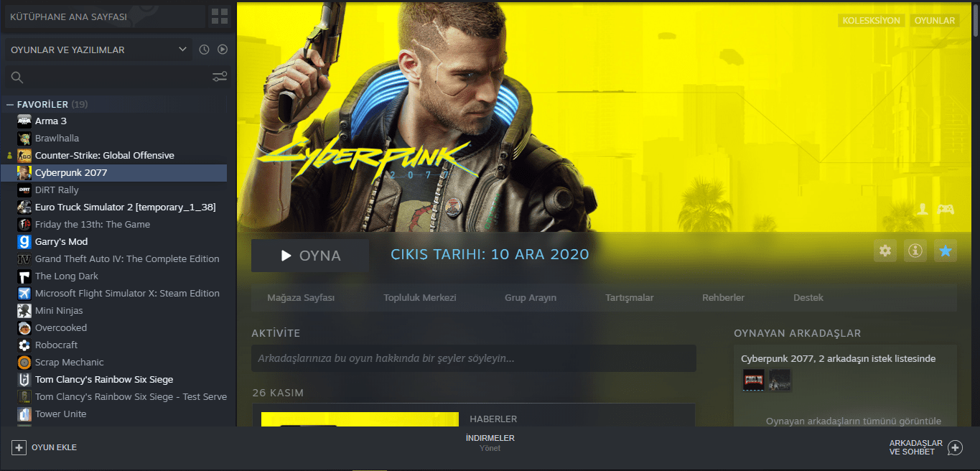Expand Oyunlar ve Yazılımlar dropdown
Viewport: 980px width, 471px height.
point(182,50)
